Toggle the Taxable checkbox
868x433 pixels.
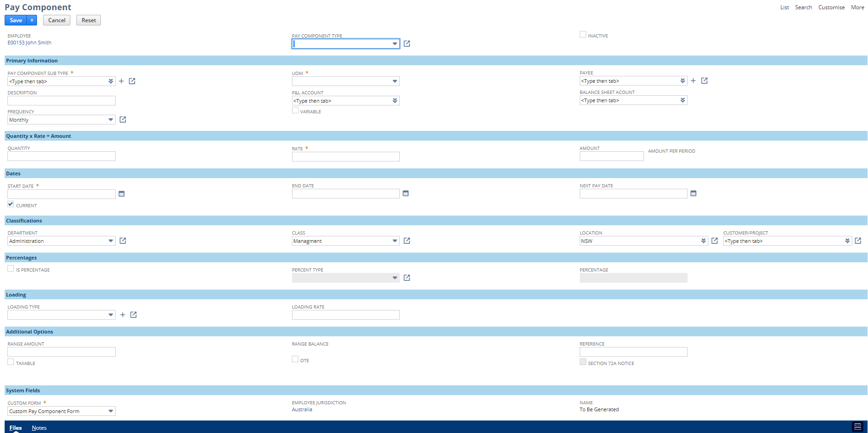click(x=11, y=361)
